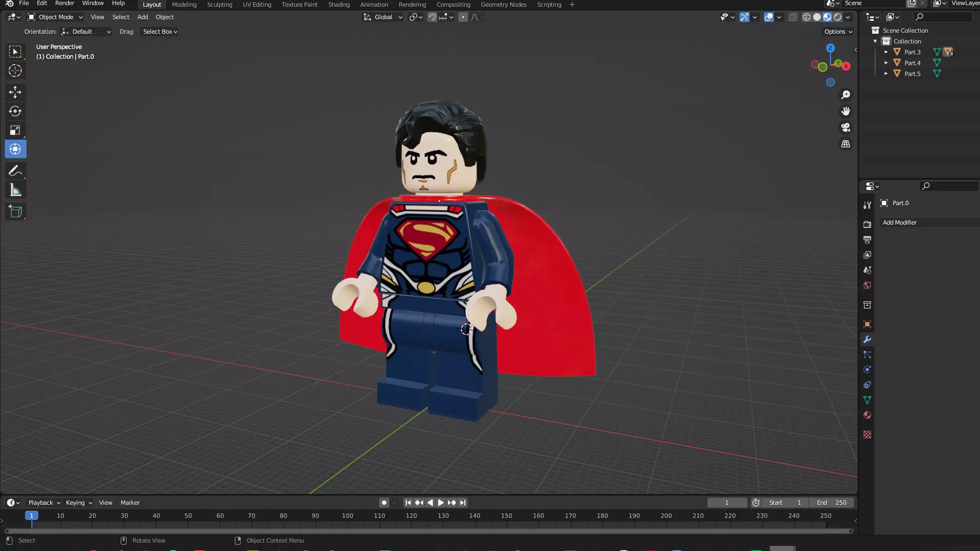Open the Output properties tab
Screen dimensions: 980x551
point(867,240)
